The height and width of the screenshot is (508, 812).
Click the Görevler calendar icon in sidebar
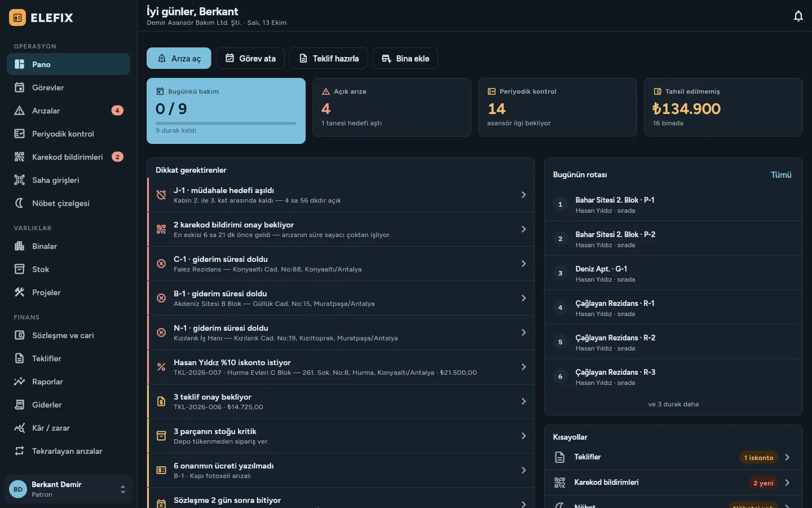click(19, 87)
